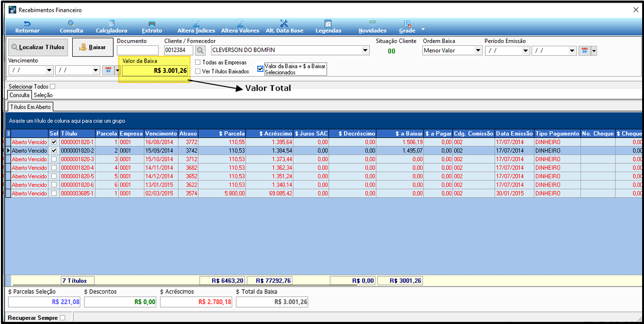Open the second Vencimento date dropdown
644x324 pixels.
[96, 70]
